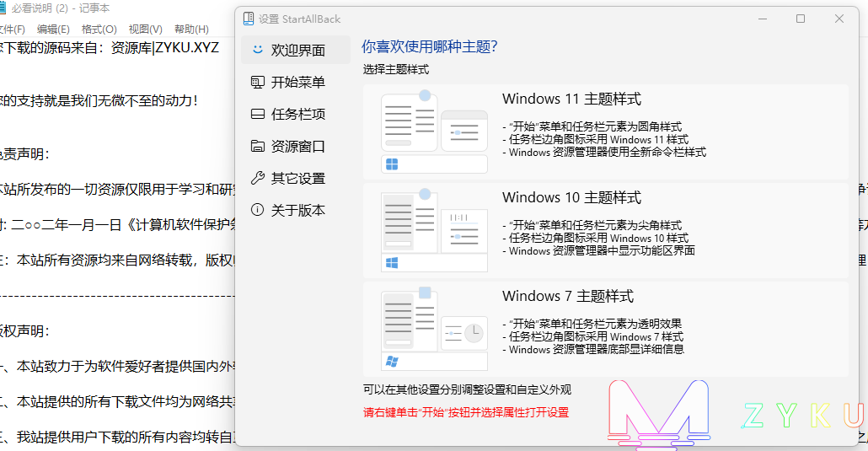Click Notepad text 资源库|ZYKU.XYZ

[165, 48]
